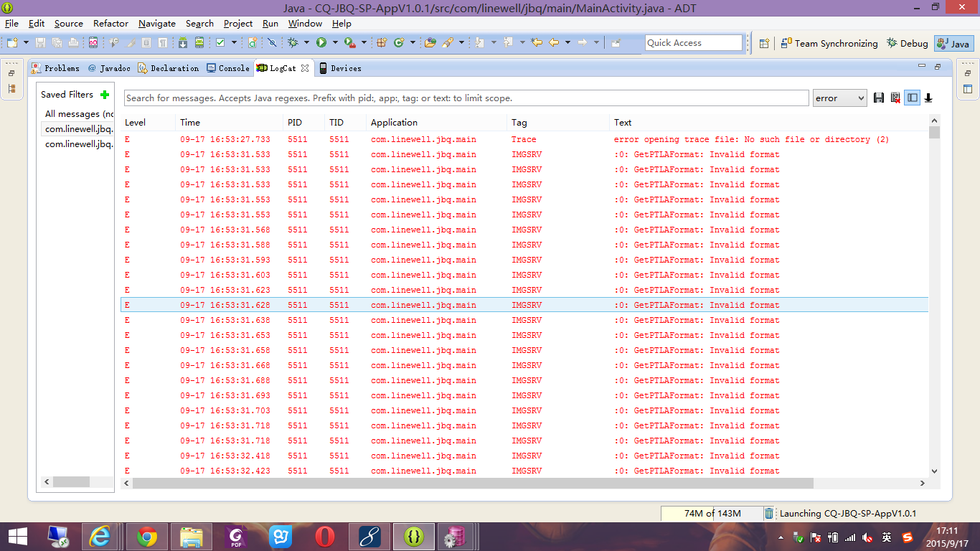Image resolution: width=980 pixels, height=551 pixels.
Task: Click the heap status 74M of 143M bar
Action: click(x=711, y=514)
